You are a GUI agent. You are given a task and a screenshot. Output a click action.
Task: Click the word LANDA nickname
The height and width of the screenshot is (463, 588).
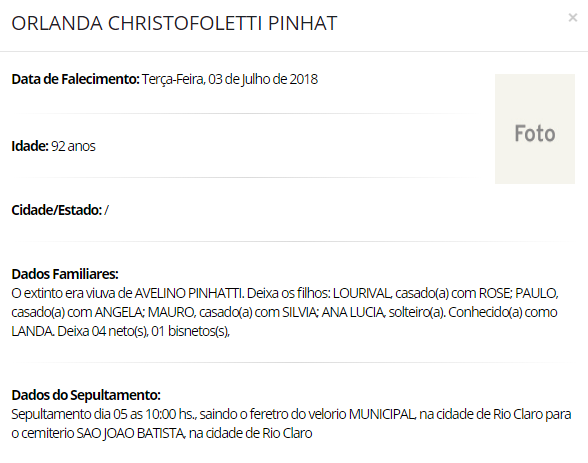32,331
